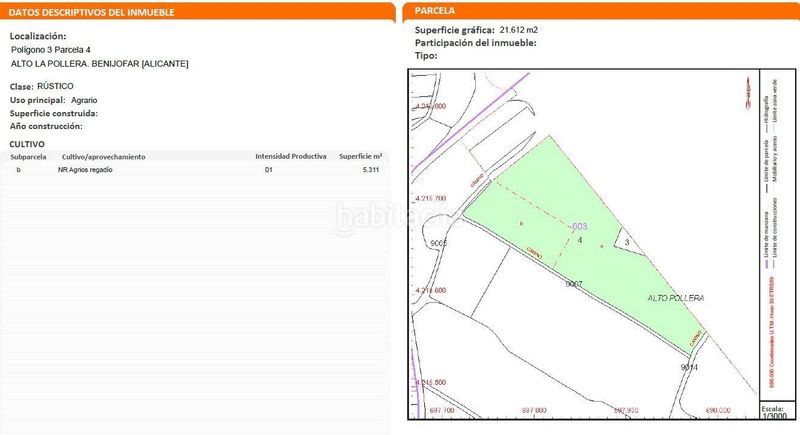Click the coordinate label '697.700'

point(442,410)
